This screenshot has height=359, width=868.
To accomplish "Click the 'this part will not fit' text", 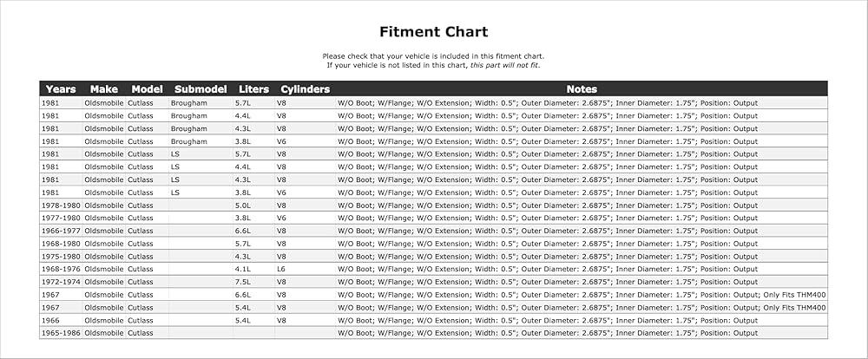I will [504, 65].
